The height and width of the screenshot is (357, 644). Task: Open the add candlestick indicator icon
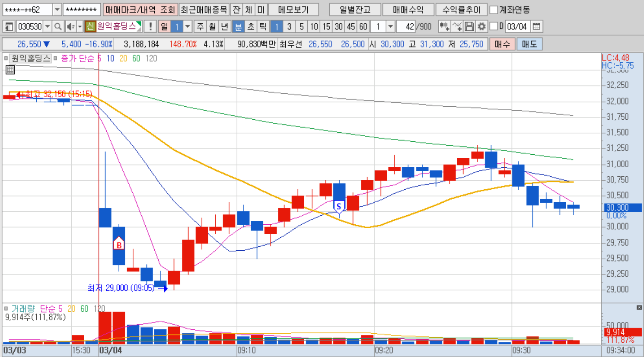[x=444, y=27]
